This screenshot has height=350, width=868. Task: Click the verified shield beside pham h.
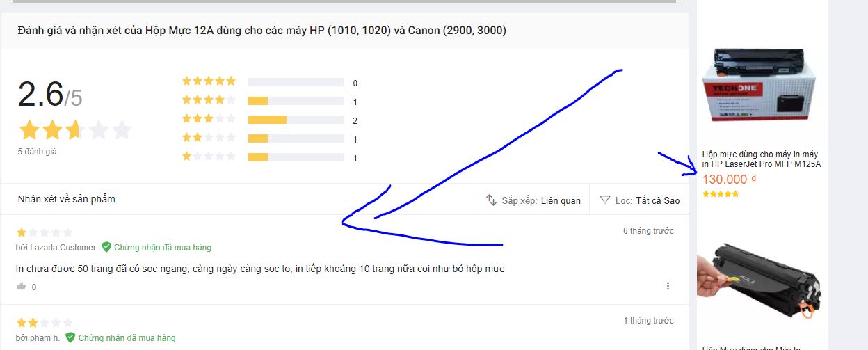70,337
